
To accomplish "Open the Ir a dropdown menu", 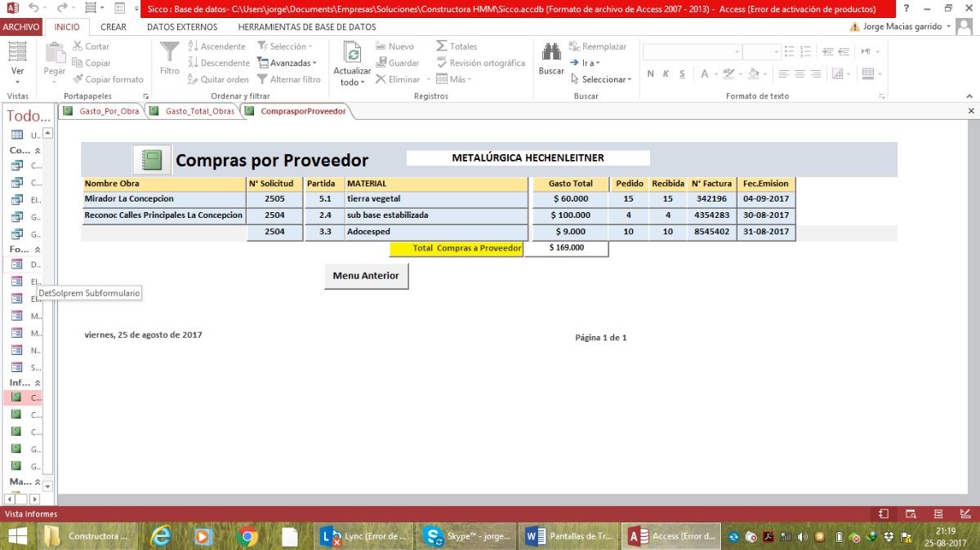I will [x=585, y=63].
